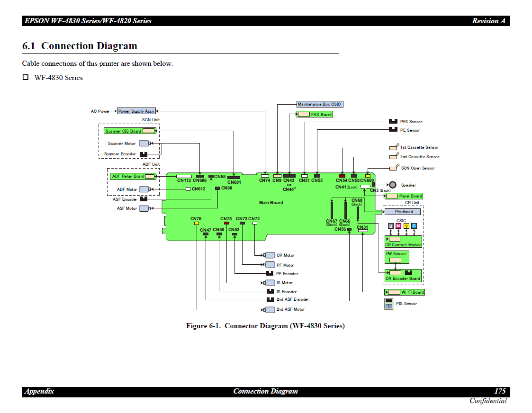The width and height of the screenshot is (532, 413).
Task: Click the Wi-Fi Board block
Action: pos(404,292)
